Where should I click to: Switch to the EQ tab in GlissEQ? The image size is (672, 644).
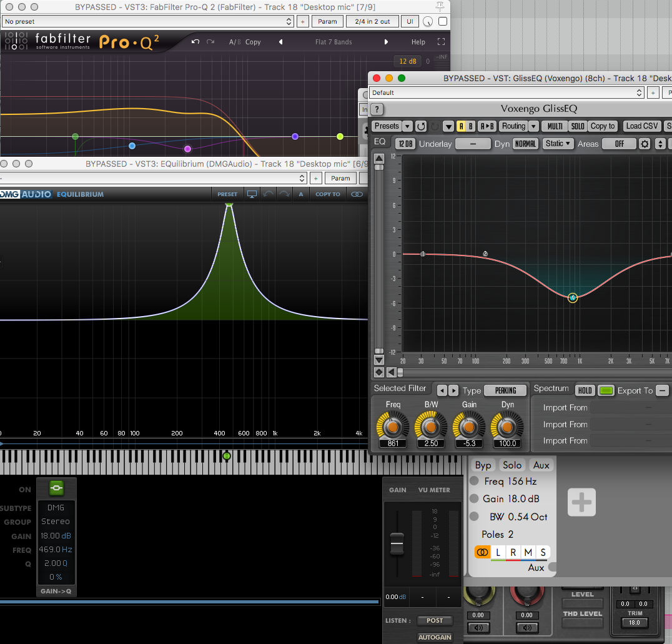coord(381,142)
